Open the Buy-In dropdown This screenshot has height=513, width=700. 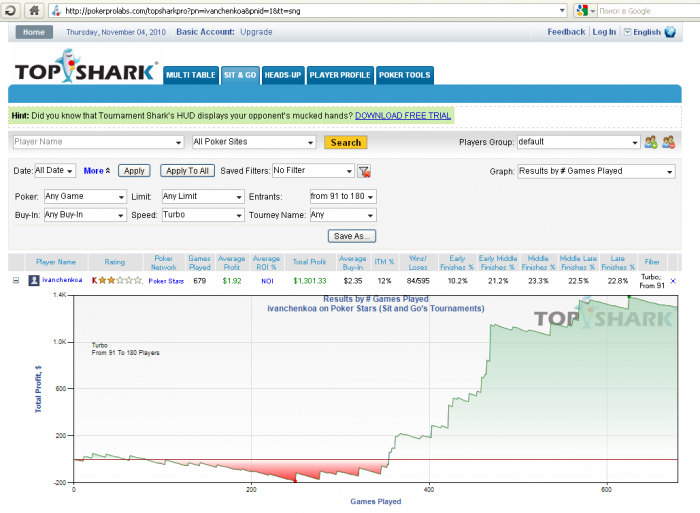[x=85, y=215]
